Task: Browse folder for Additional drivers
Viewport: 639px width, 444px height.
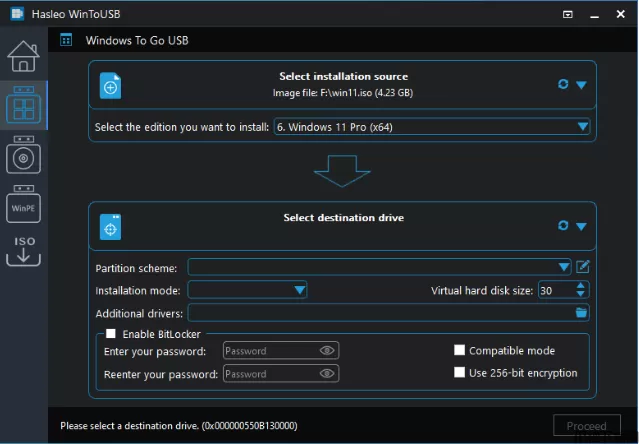Action: tap(582, 313)
